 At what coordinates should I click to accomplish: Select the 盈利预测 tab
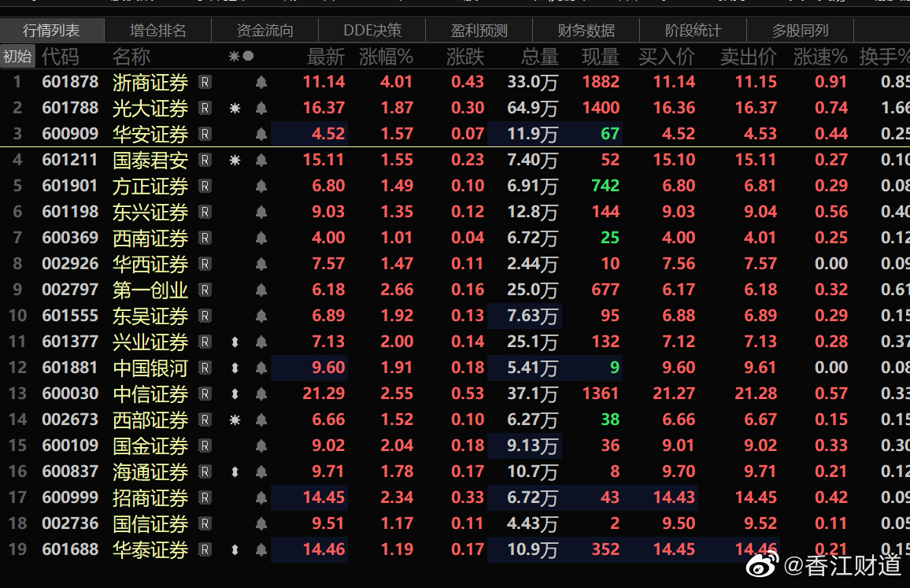(479, 30)
